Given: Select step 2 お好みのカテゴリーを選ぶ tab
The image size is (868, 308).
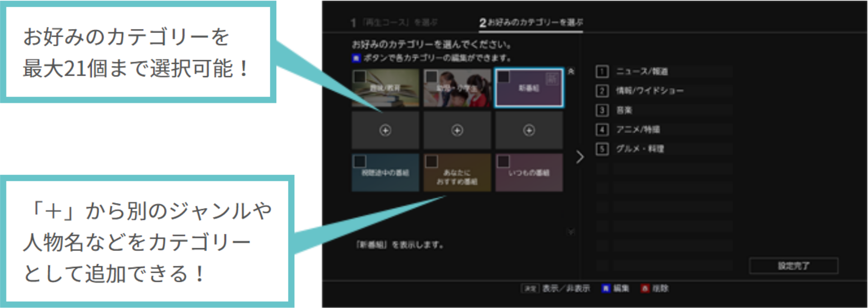Looking at the screenshot, I should coord(531,23).
